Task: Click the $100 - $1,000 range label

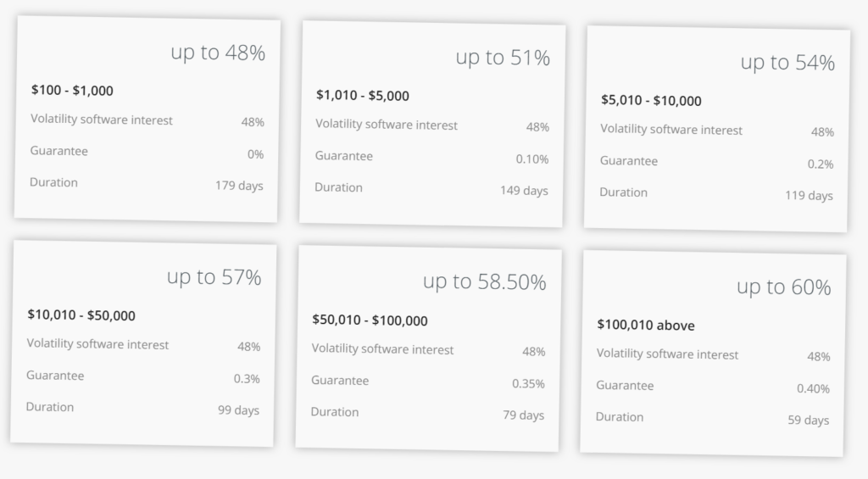Action: [72, 90]
